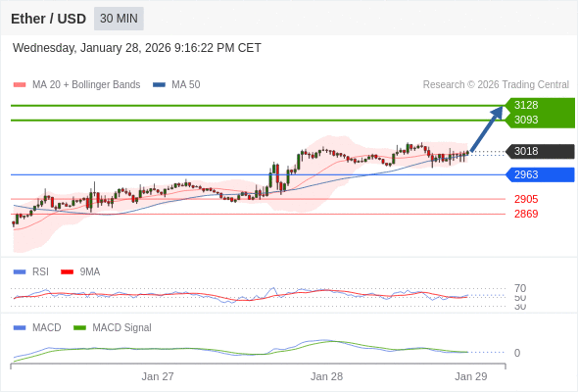Click the 2869 support level value
The height and width of the screenshot is (392, 578).
tap(526, 214)
